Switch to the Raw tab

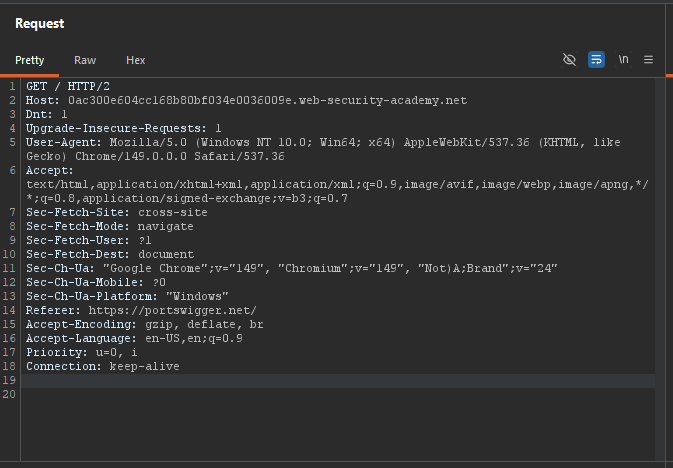[85, 60]
